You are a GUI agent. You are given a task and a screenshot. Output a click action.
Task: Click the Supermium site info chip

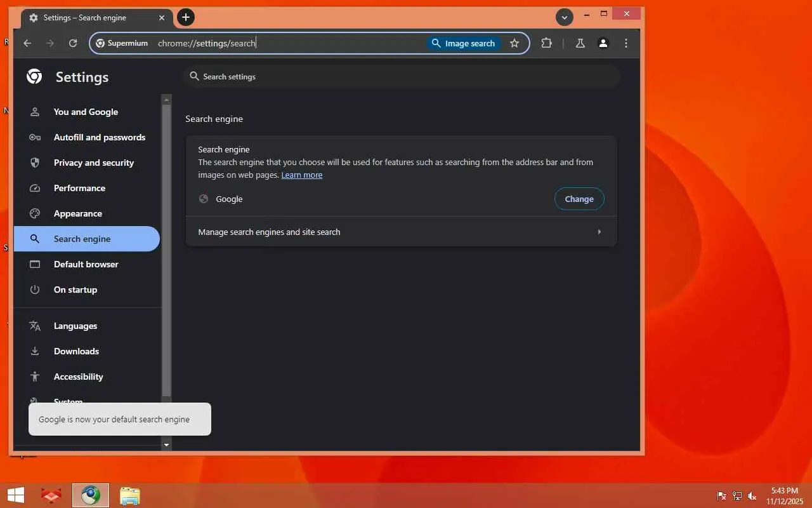tap(122, 43)
